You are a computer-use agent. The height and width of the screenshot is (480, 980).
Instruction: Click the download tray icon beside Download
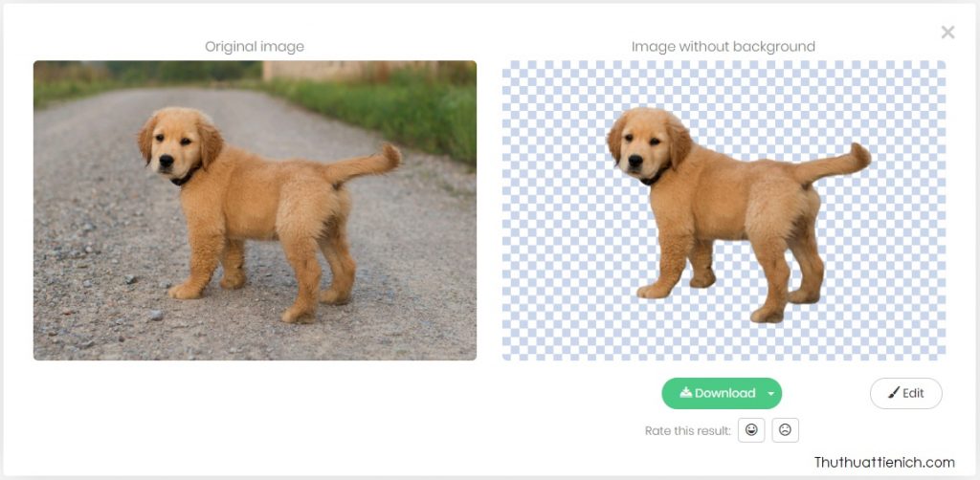point(685,393)
